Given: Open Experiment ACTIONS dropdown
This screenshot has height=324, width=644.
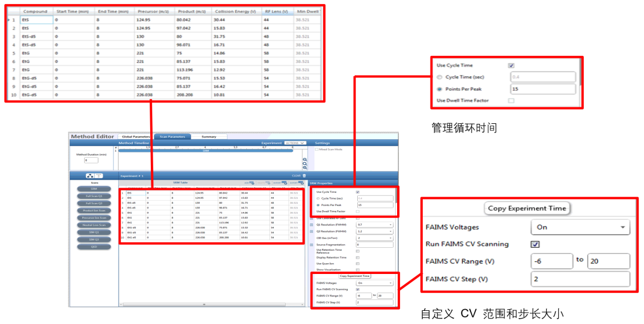Looking at the screenshot, I should (x=295, y=143).
